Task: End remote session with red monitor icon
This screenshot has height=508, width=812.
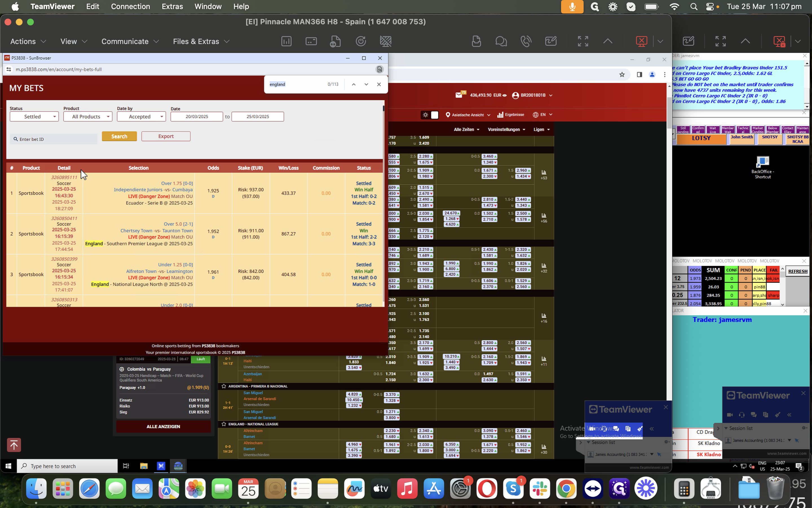Action: coord(641,41)
